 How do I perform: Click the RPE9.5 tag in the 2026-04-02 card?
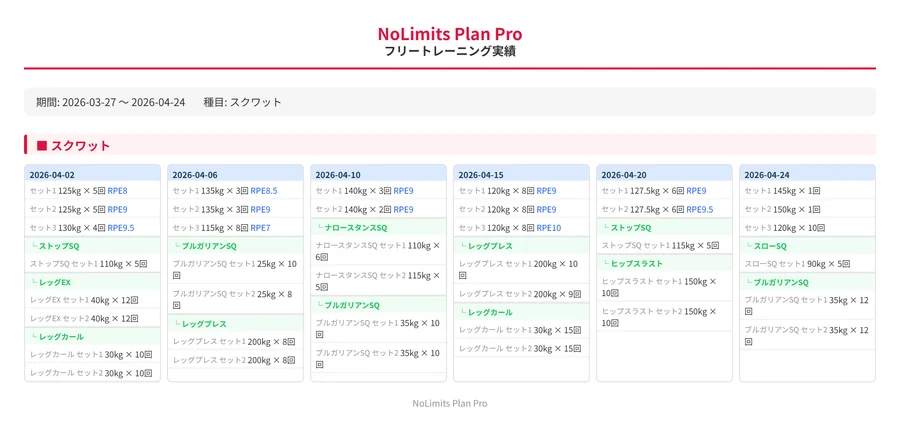[121, 228]
